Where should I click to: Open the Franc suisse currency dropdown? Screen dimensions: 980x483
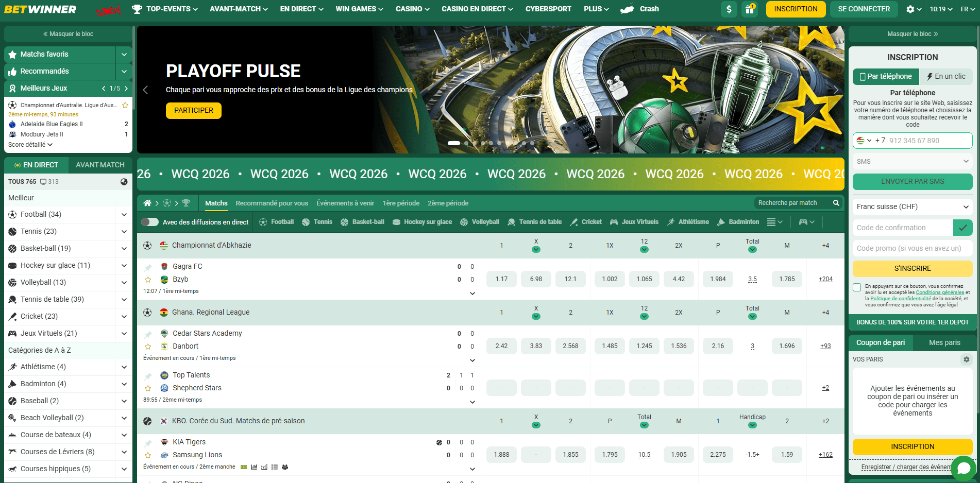point(912,206)
